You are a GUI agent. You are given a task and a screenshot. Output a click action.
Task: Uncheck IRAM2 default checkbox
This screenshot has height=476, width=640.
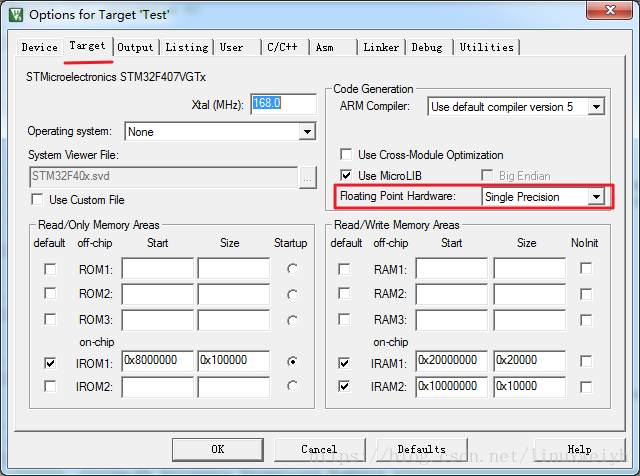click(x=344, y=386)
